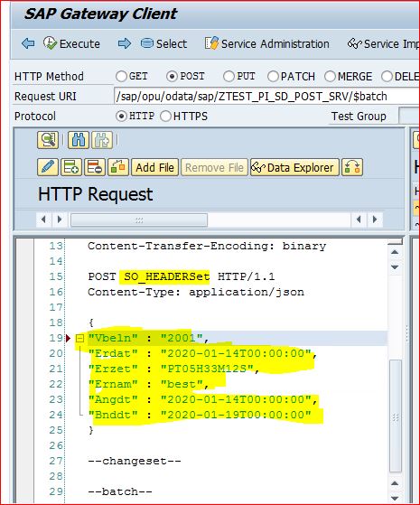Click the editor vertical scrollbar thumb

[x=396, y=416]
